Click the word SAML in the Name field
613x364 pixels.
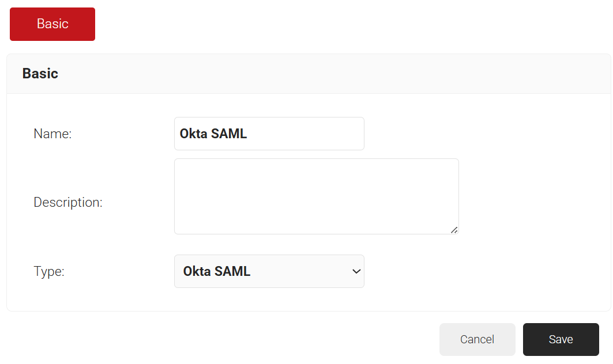point(229,134)
